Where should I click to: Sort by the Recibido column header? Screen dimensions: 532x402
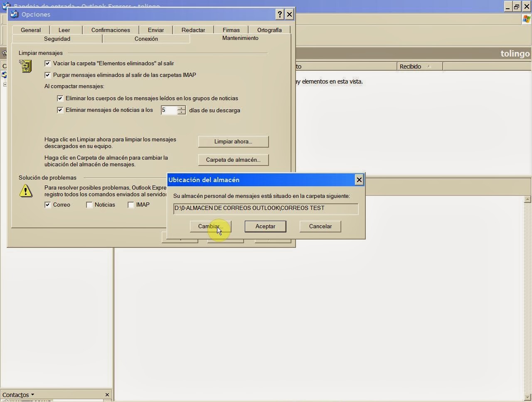click(420, 67)
